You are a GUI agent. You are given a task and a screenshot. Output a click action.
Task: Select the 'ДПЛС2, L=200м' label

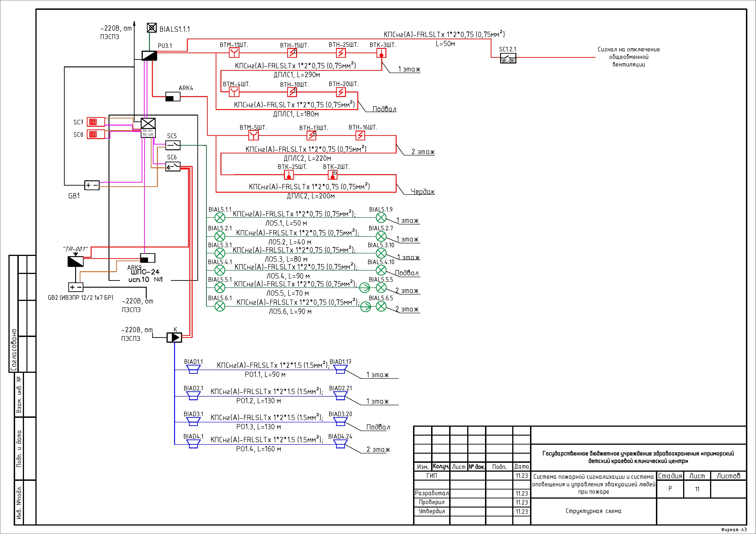(x=311, y=196)
